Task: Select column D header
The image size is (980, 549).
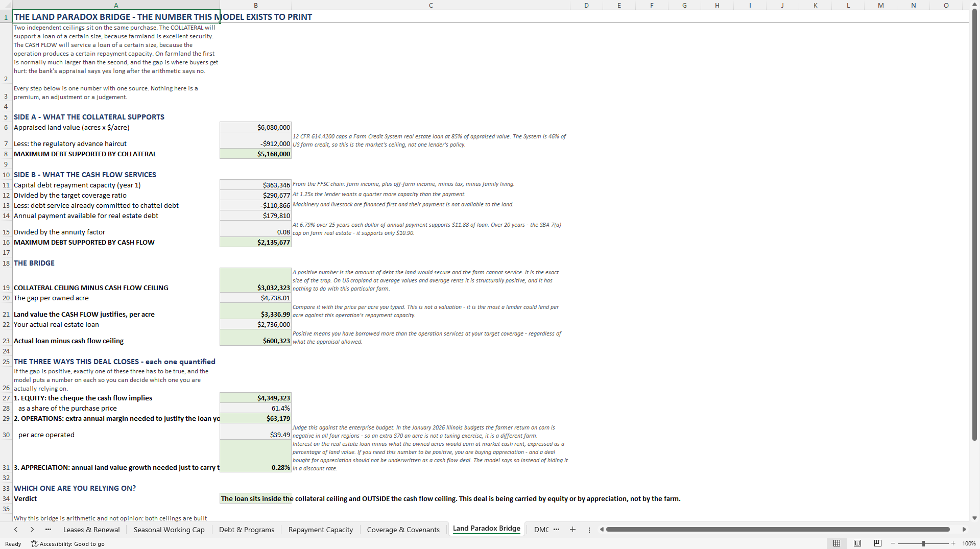Action: click(x=586, y=5)
